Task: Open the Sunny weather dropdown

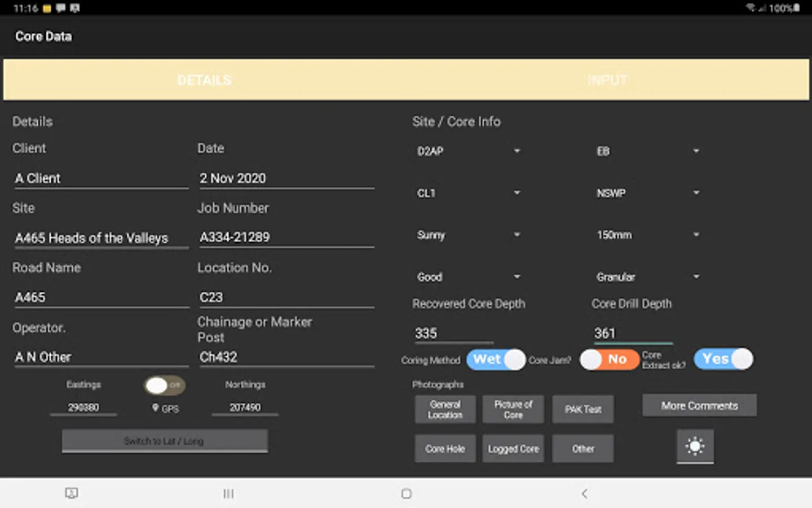Action: (468, 235)
